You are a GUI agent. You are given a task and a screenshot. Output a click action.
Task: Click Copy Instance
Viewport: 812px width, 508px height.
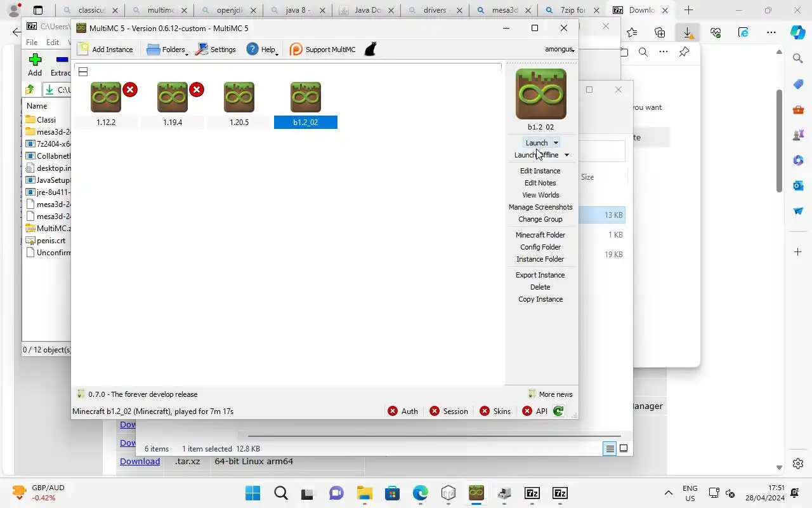pyautogui.click(x=540, y=299)
